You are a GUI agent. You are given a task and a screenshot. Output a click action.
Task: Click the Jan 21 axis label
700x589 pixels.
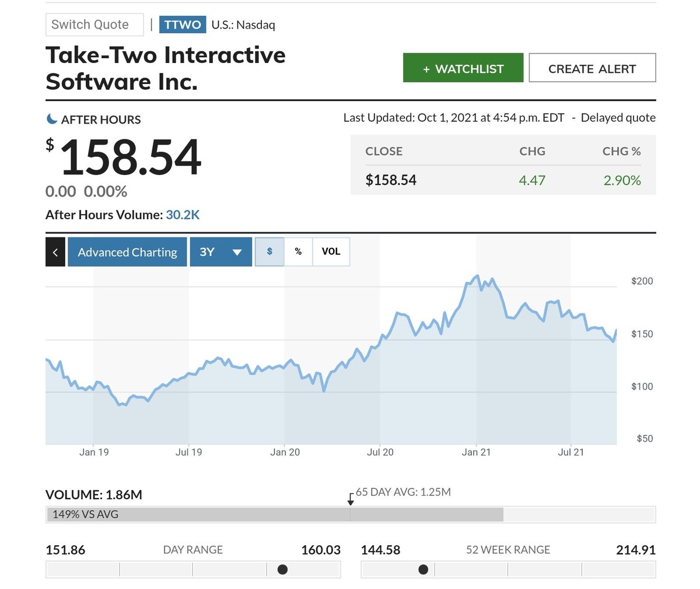(476, 452)
